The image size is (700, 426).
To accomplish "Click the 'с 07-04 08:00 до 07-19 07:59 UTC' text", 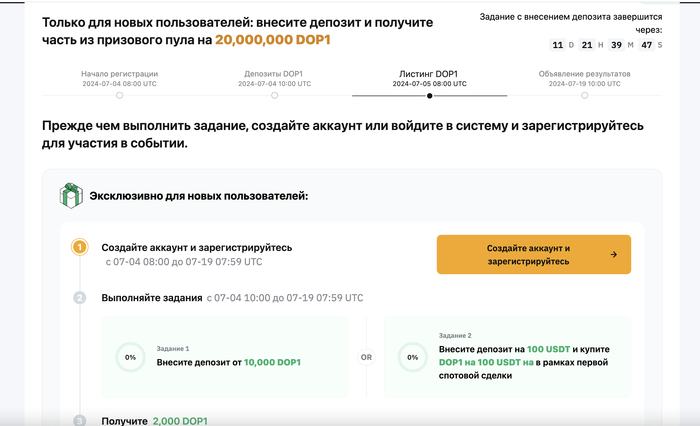I will click(184, 262).
